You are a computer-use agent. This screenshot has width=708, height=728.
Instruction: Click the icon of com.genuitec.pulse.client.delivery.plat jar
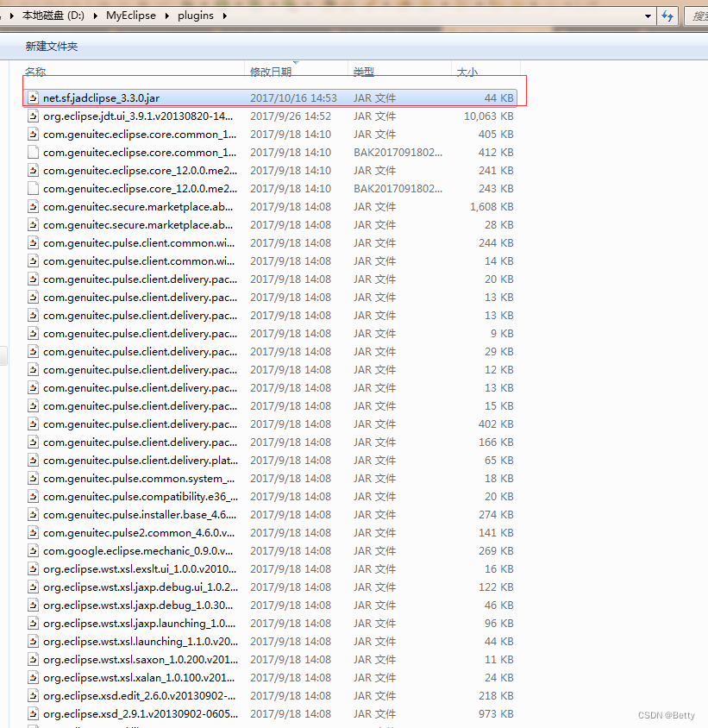[33, 460]
